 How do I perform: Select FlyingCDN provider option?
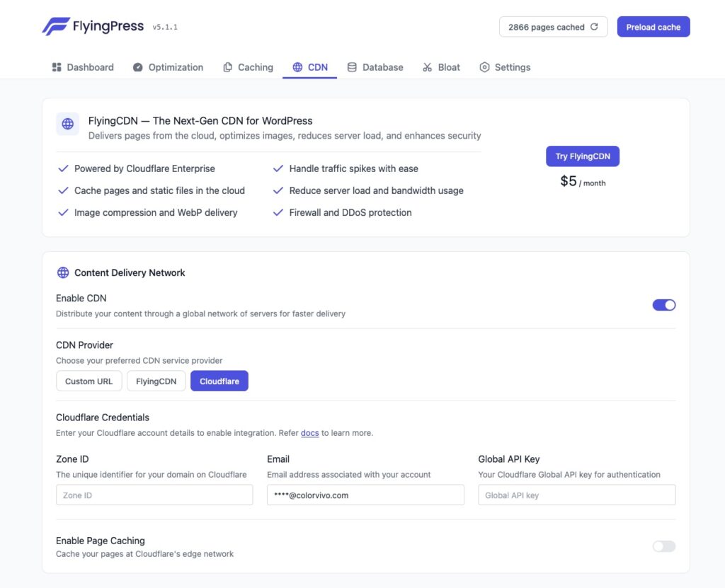(156, 381)
